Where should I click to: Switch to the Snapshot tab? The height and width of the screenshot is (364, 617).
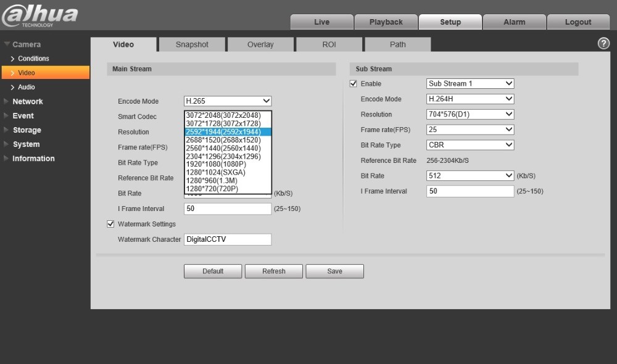pyautogui.click(x=192, y=44)
